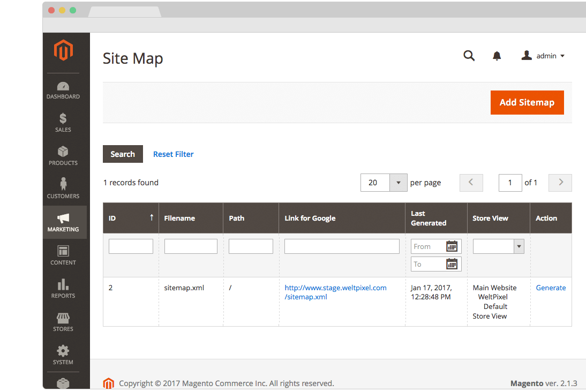Select the Marketing menu item
The width and height of the screenshot is (586, 392).
pyautogui.click(x=63, y=222)
